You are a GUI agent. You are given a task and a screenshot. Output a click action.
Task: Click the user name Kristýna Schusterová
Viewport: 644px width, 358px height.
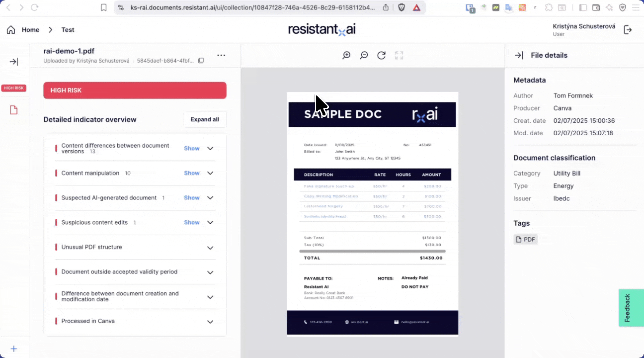coord(584,26)
